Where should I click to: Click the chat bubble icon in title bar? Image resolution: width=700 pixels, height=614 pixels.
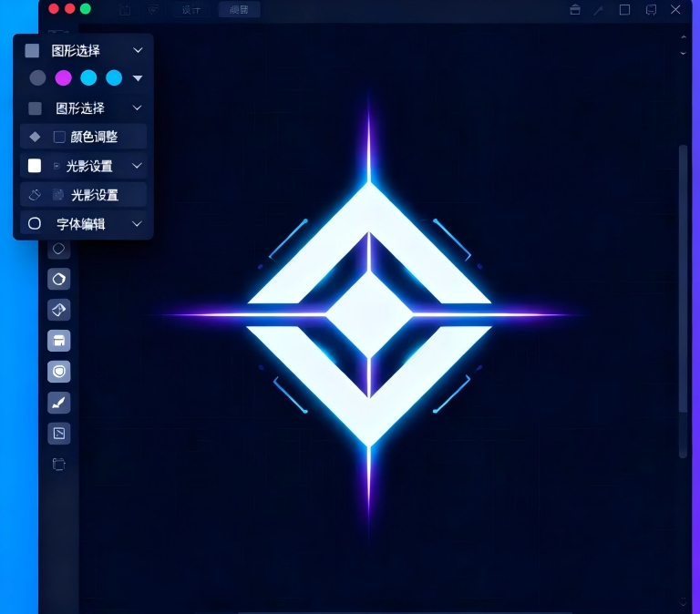pyautogui.click(x=651, y=10)
